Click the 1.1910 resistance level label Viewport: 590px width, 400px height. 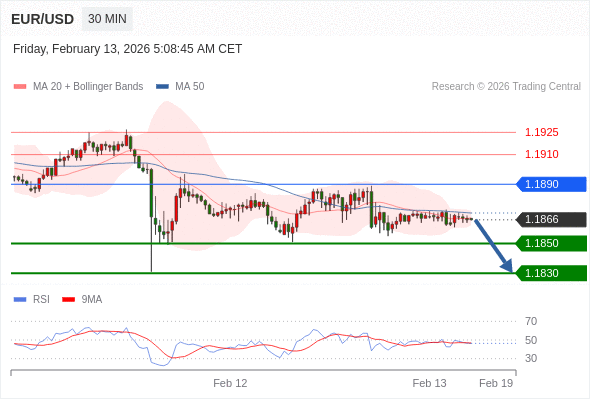coord(541,154)
